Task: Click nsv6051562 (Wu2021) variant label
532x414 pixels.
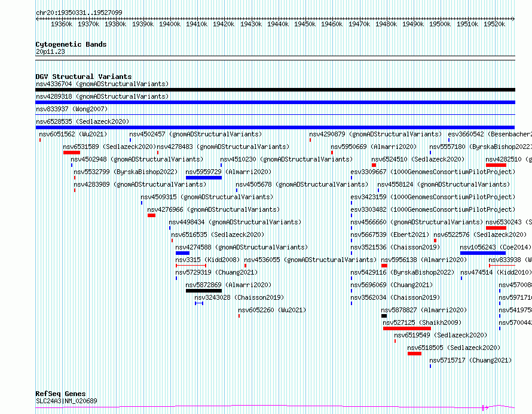Action: point(73,134)
